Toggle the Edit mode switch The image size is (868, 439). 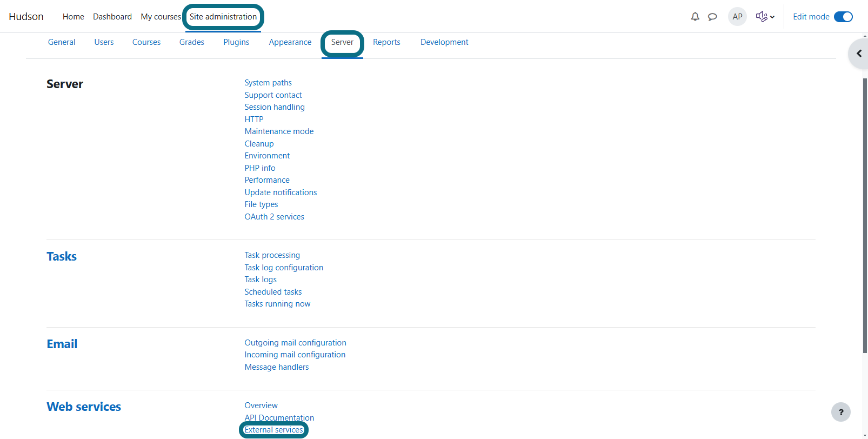843,17
